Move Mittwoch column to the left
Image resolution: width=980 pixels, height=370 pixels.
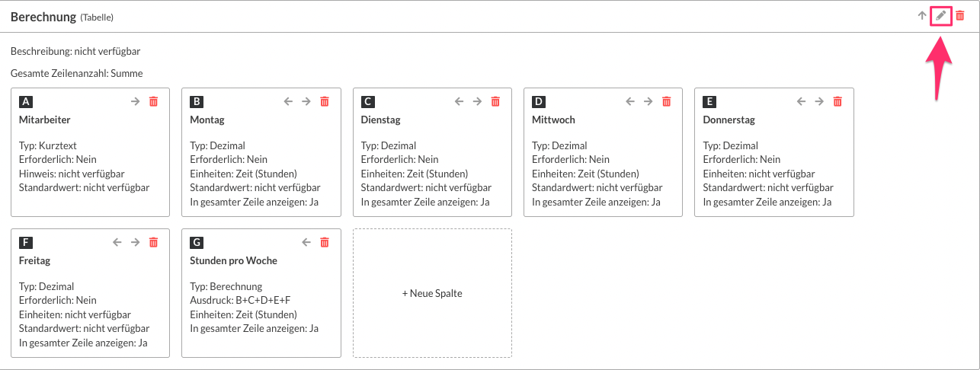[630, 101]
